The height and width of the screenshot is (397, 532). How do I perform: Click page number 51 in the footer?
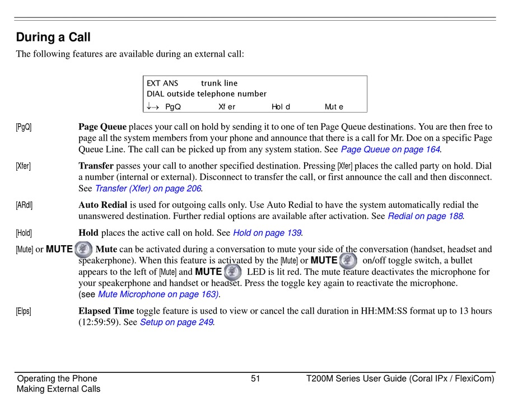coord(255,379)
